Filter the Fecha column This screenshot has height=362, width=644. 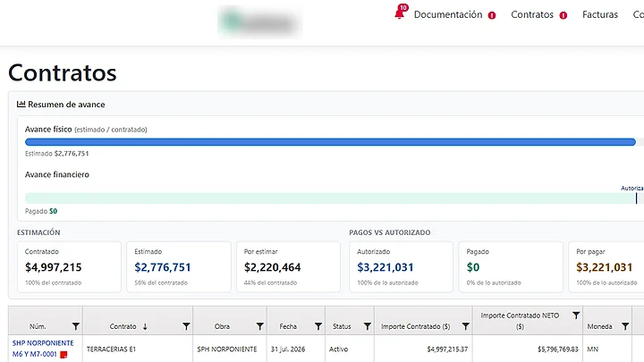318,326
